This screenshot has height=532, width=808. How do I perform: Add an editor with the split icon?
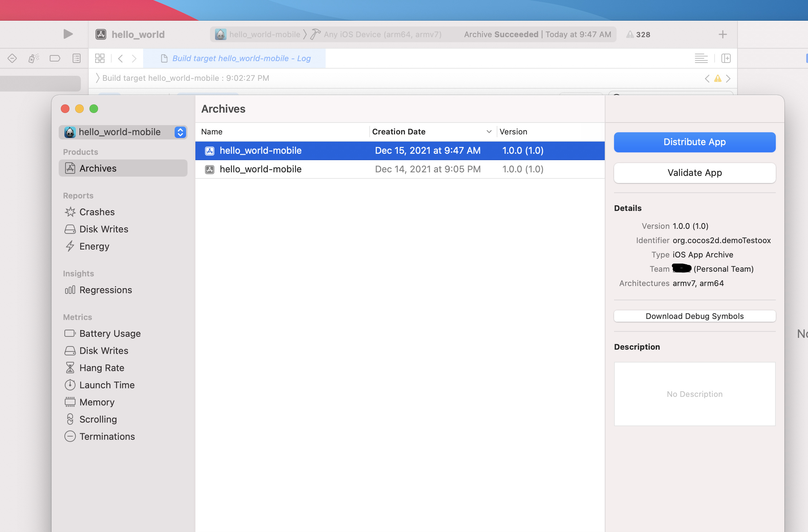(726, 58)
